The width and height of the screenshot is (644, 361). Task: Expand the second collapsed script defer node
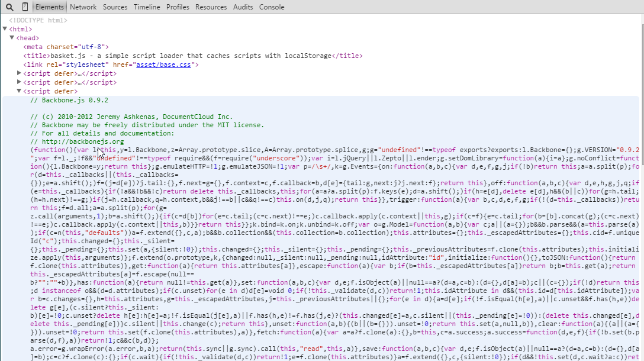pos(19,82)
